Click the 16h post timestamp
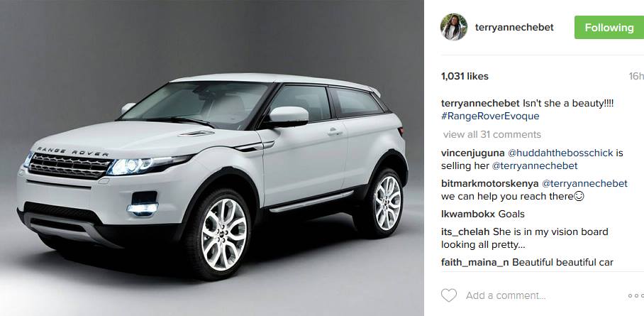This screenshot has width=644, height=316. [636, 76]
